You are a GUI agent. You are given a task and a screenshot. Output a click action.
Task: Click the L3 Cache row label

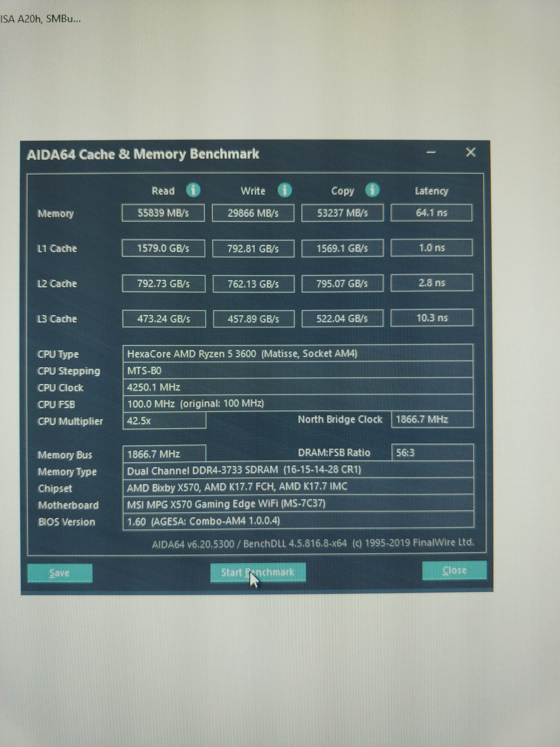(57, 319)
